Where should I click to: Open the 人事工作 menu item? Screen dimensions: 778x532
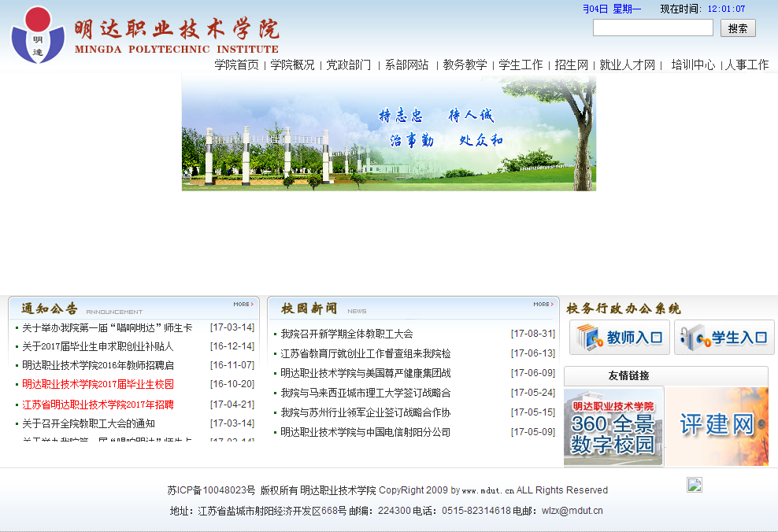747,65
